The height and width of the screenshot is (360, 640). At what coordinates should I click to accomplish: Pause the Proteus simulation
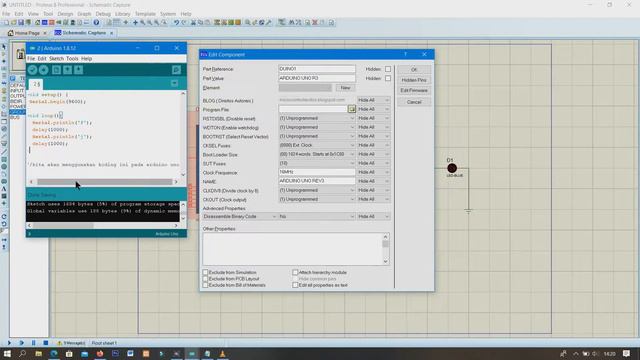(33, 343)
